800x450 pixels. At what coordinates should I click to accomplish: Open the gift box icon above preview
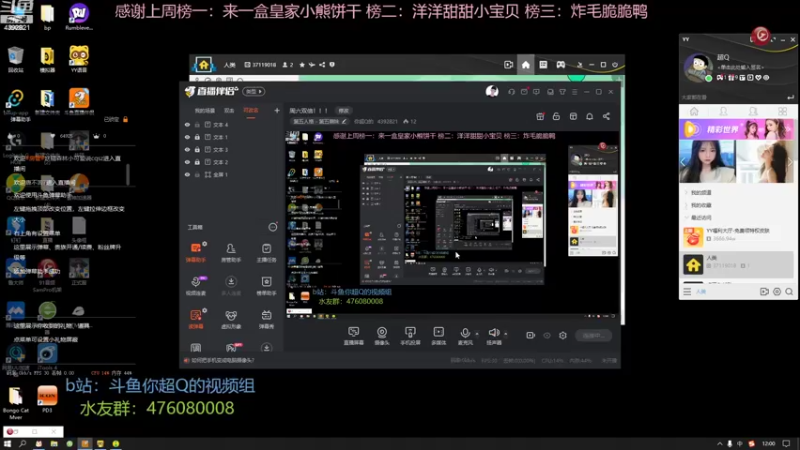[540, 116]
